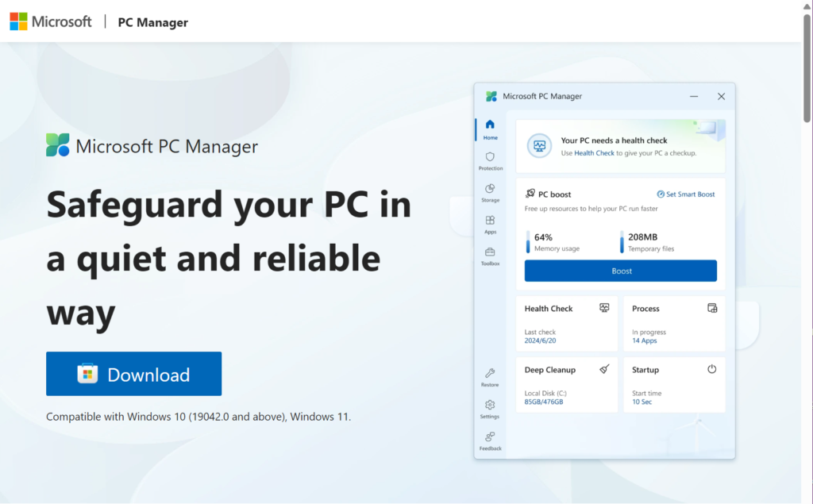Close the Microsoft PC Manager window
Image resolution: width=813 pixels, height=504 pixels.
click(721, 97)
